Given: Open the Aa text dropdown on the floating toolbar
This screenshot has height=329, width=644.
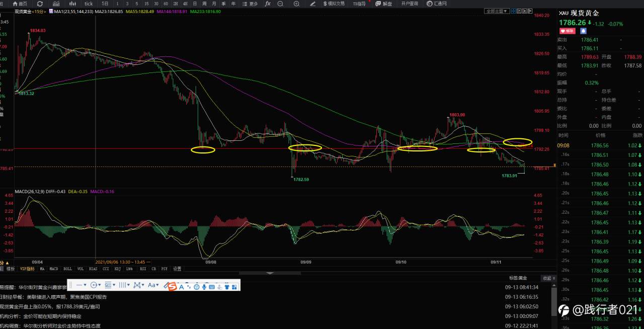Looking at the screenshot, I should [153, 285].
